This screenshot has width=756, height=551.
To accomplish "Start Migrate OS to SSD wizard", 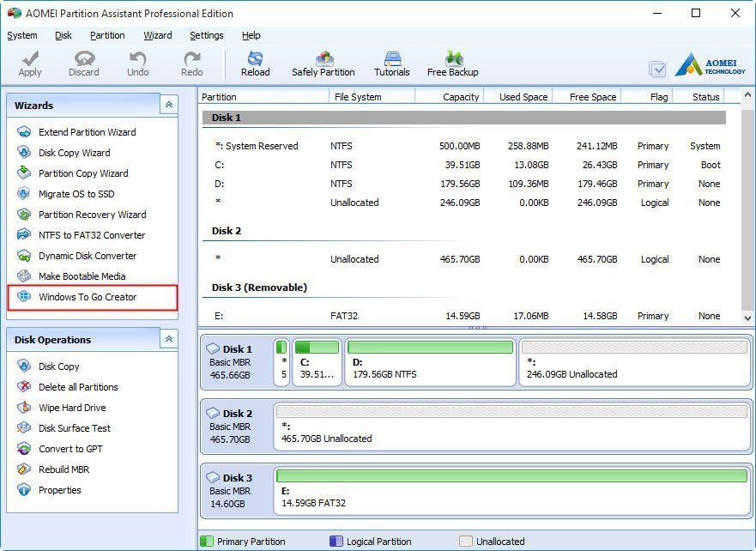I will (76, 194).
